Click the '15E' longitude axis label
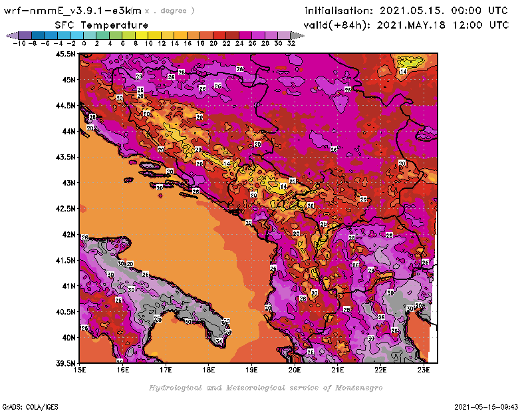 (80, 370)
